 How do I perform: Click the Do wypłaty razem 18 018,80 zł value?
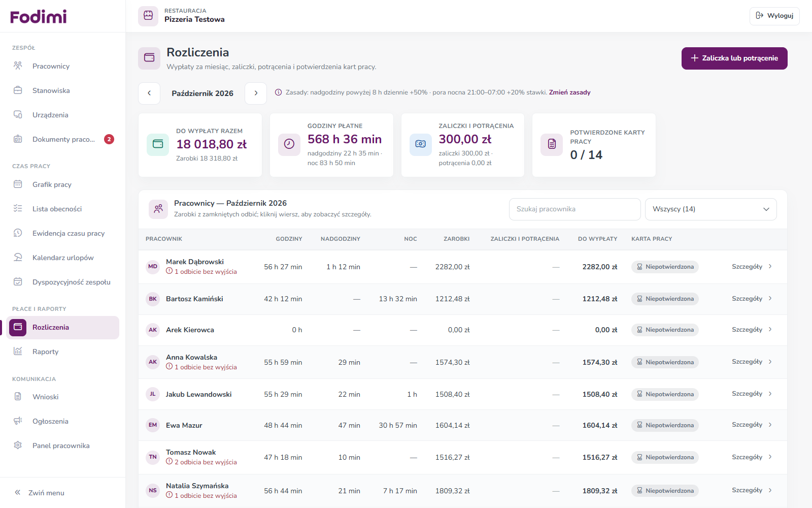coord(212,144)
